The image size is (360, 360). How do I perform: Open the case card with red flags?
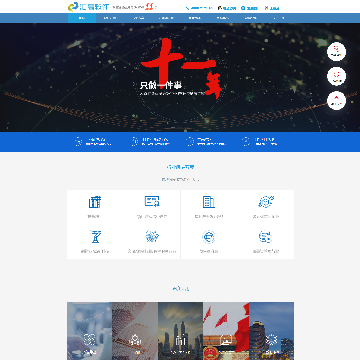(226, 331)
